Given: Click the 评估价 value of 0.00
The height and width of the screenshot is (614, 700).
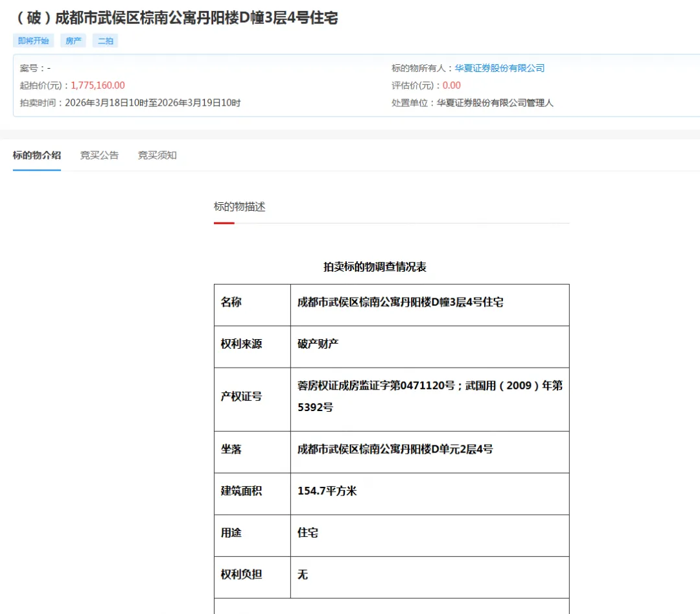Looking at the screenshot, I should point(452,85).
